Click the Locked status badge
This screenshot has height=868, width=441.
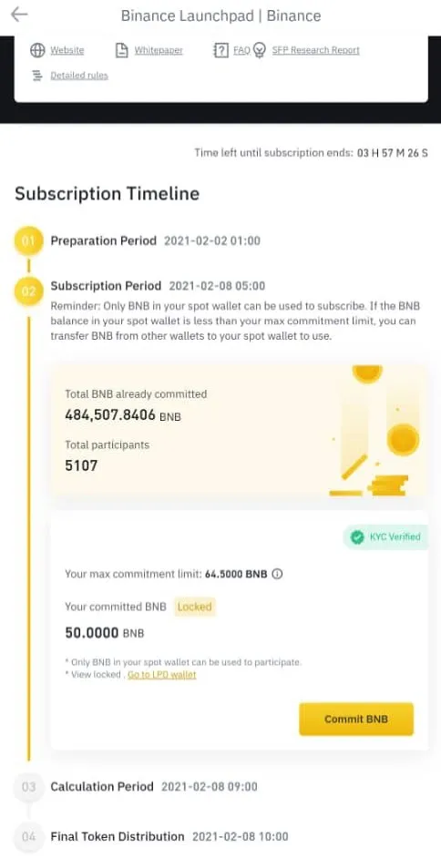pyautogui.click(x=194, y=607)
